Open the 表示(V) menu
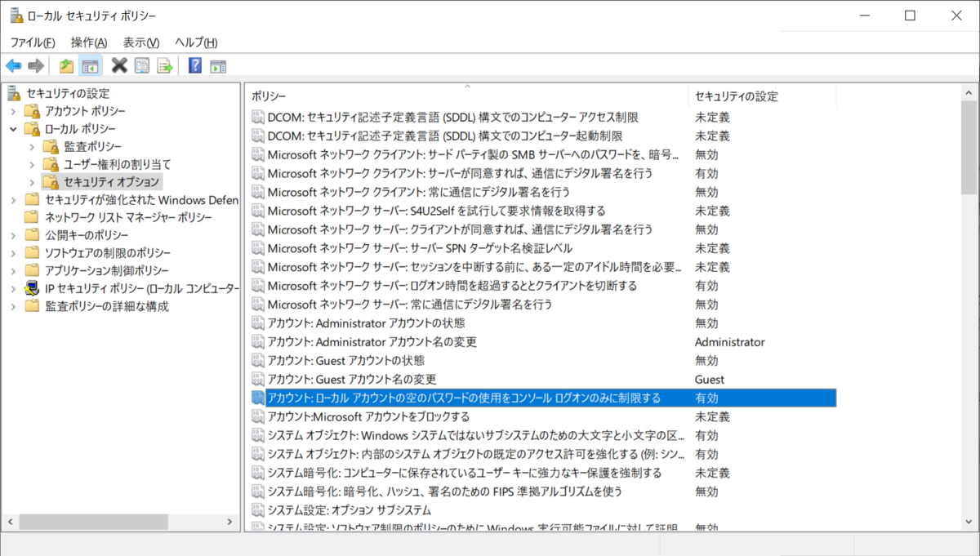This screenshot has width=980, height=556. 141,42
